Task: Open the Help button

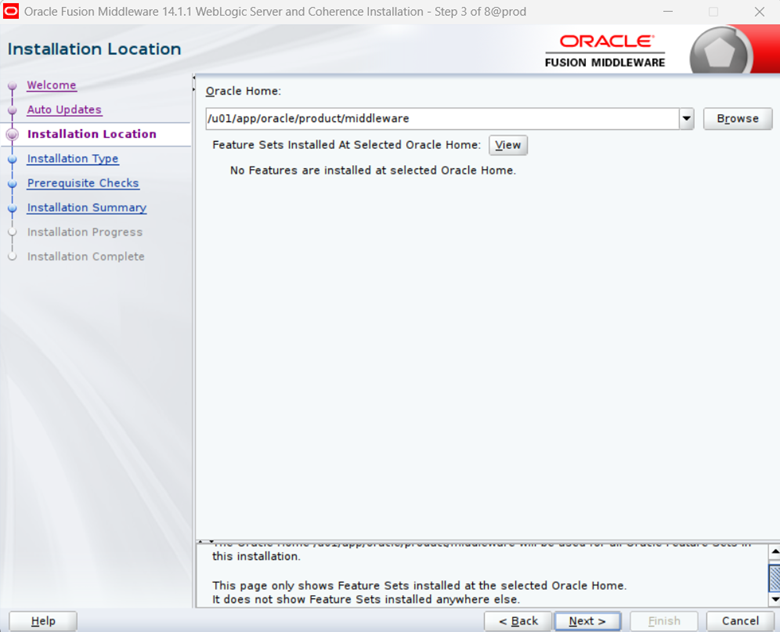Action: pyautogui.click(x=43, y=621)
